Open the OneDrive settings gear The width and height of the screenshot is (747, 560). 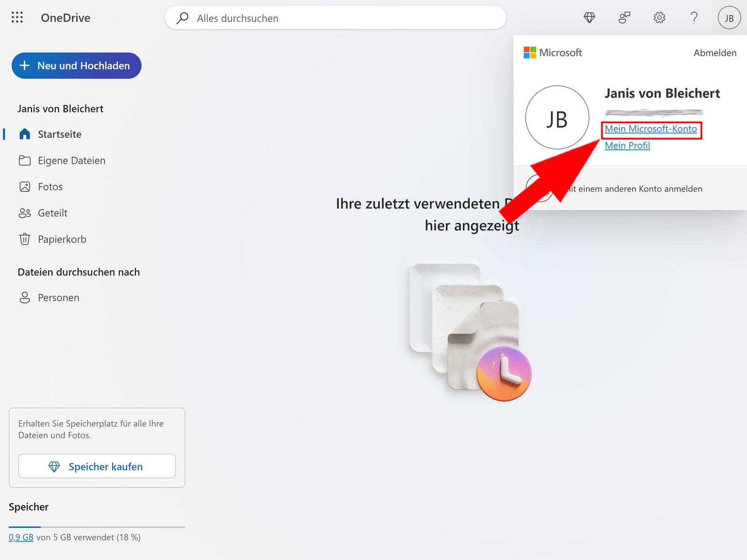(x=659, y=17)
